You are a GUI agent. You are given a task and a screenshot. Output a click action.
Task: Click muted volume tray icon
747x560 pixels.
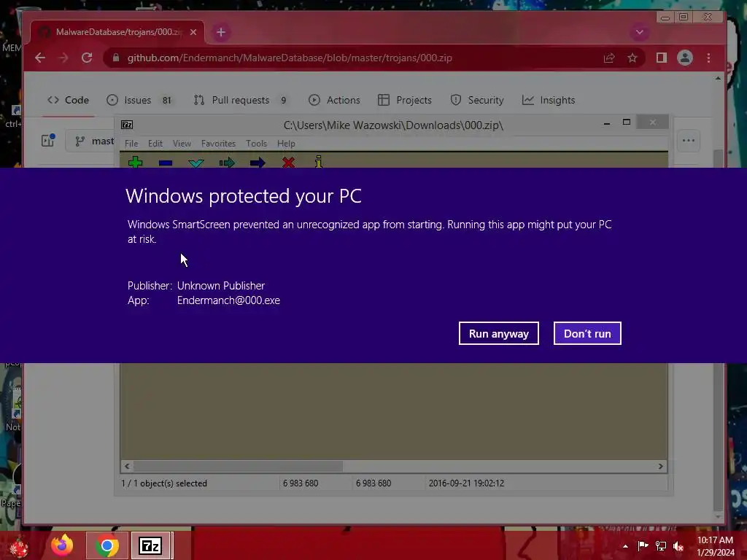(x=678, y=546)
